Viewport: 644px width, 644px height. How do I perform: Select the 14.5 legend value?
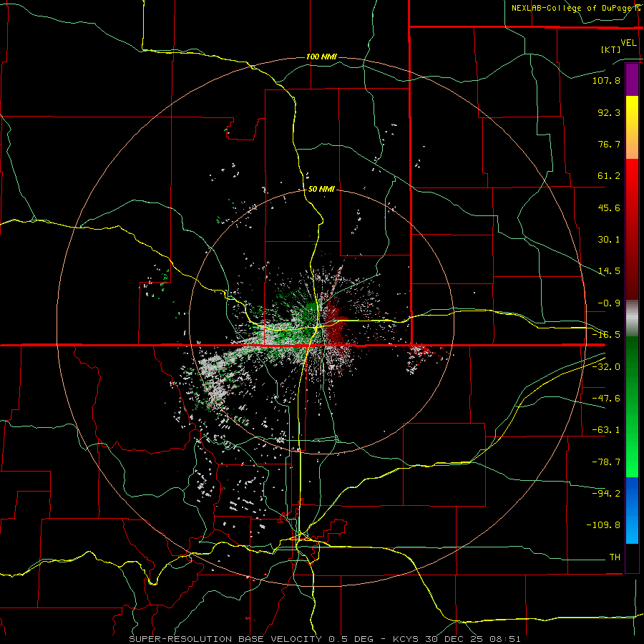609,271
